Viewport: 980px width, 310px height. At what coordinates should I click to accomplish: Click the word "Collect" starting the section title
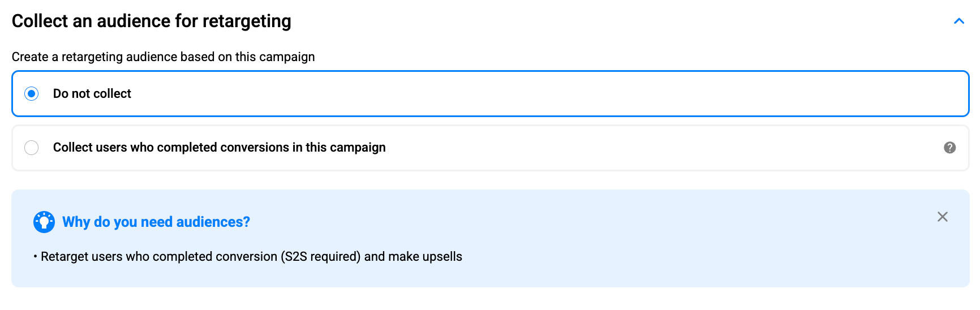click(x=40, y=21)
